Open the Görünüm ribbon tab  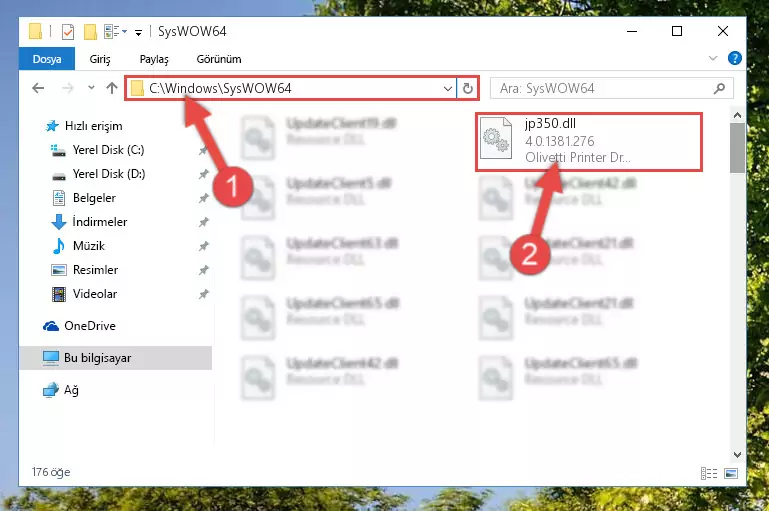219,59
